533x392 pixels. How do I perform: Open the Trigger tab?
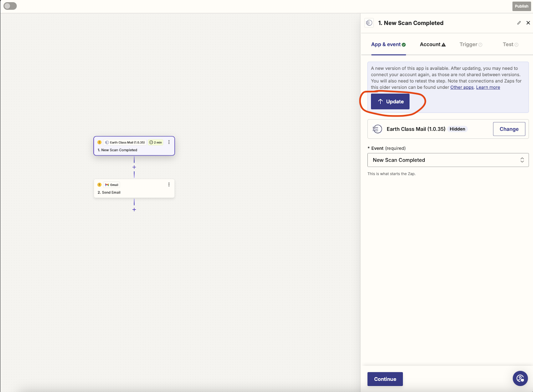click(x=471, y=45)
